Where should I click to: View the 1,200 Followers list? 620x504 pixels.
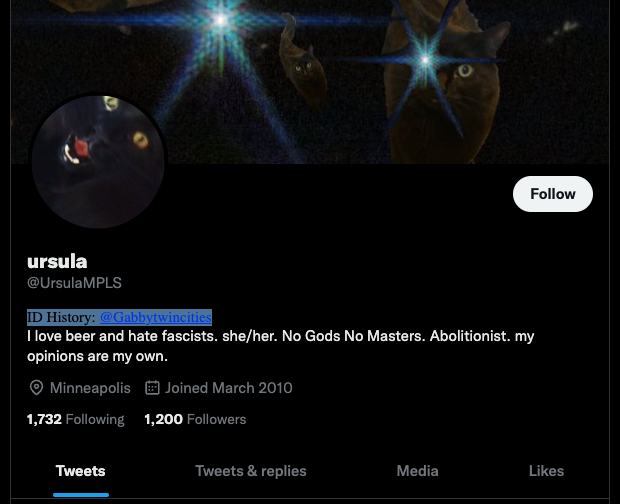pos(195,419)
